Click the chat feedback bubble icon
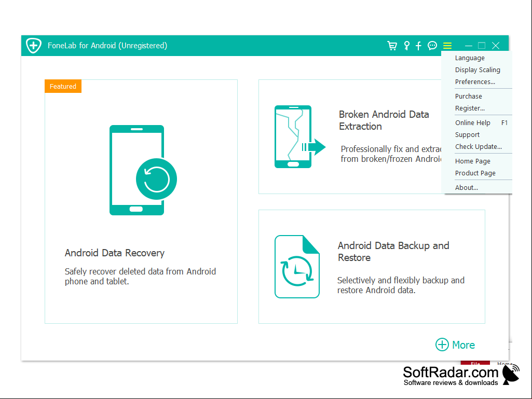 (x=432, y=46)
